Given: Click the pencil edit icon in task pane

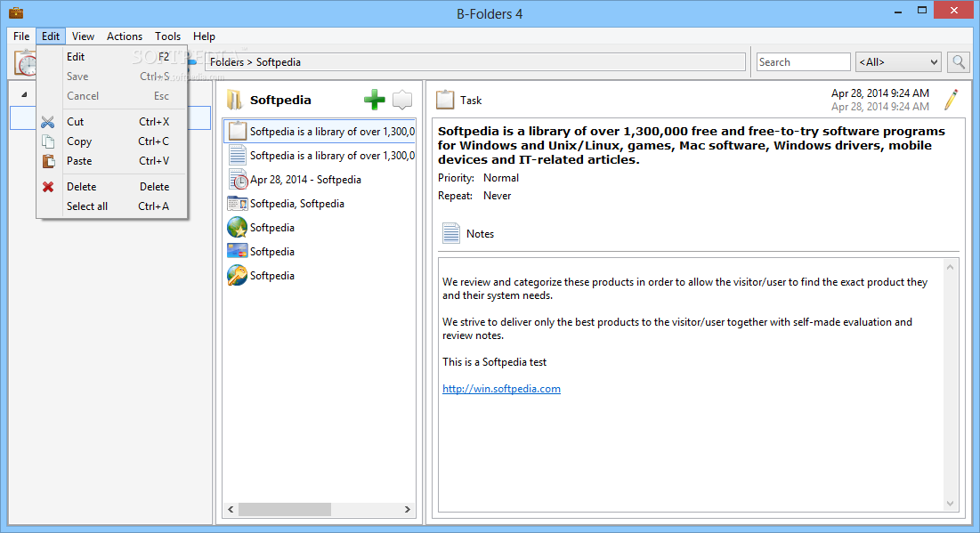Looking at the screenshot, I should coord(951,100).
